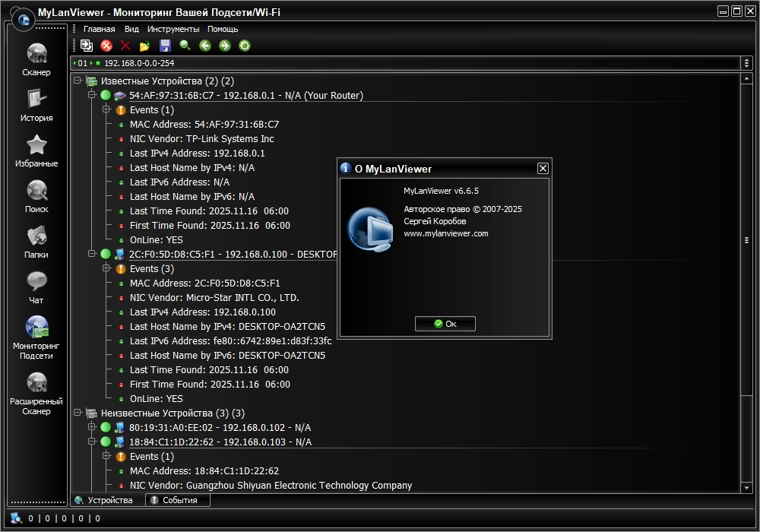Open the Вид menu

click(131, 29)
